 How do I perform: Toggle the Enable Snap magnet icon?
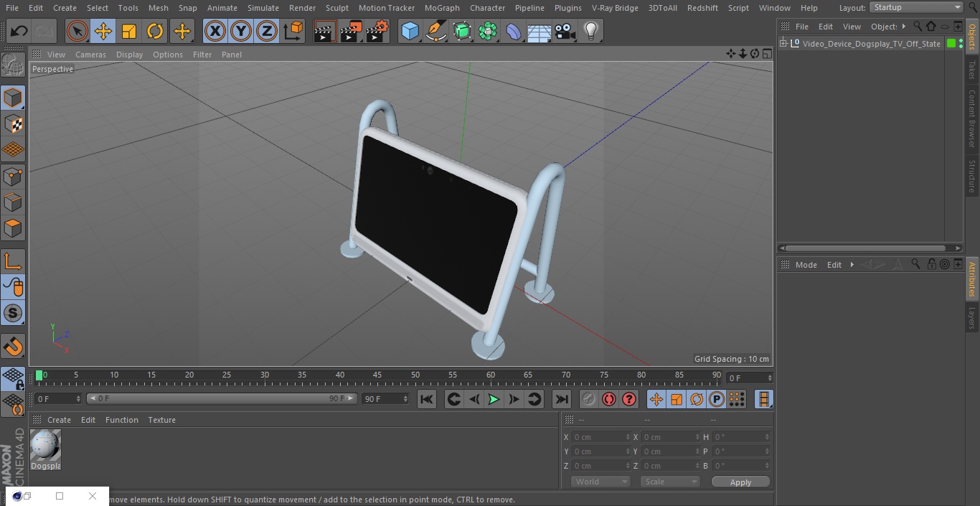click(13, 346)
